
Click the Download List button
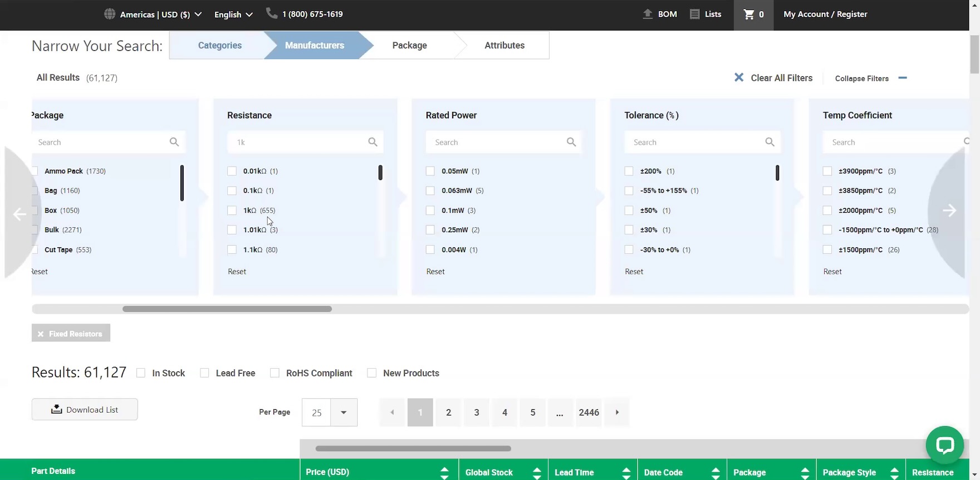coord(85,410)
